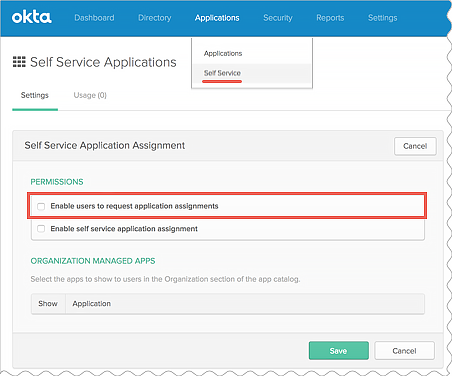This screenshot has width=452, height=376.
Task: Click the Application column header
Action: [92, 304]
